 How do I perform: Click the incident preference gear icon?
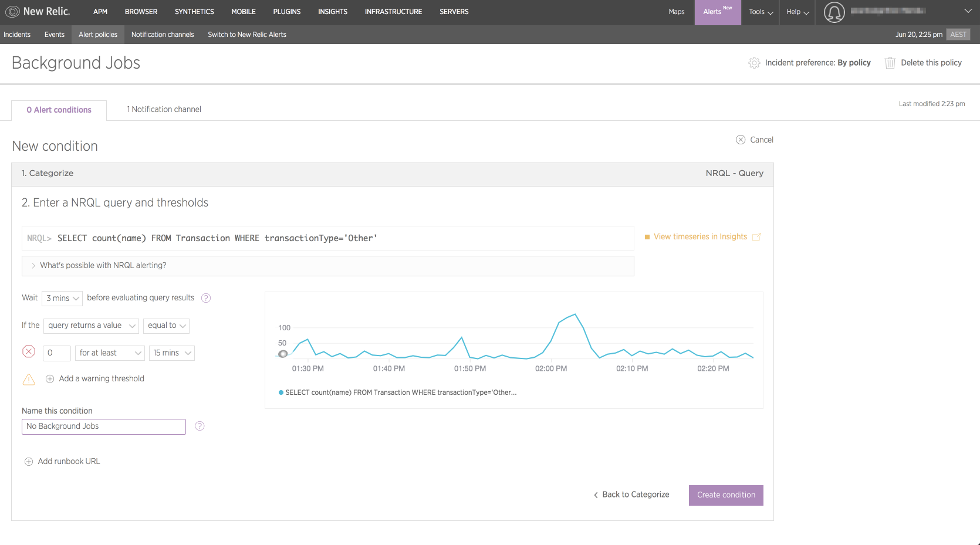[754, 63]
